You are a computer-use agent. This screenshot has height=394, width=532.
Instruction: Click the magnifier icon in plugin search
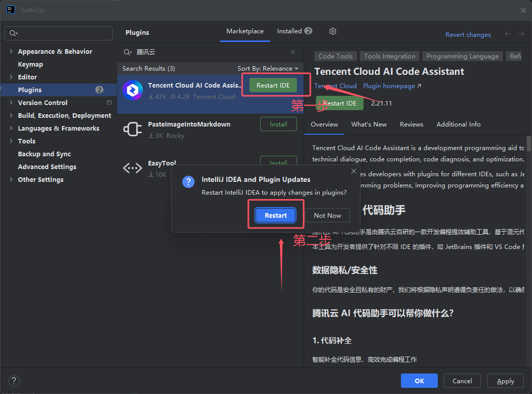127,52
